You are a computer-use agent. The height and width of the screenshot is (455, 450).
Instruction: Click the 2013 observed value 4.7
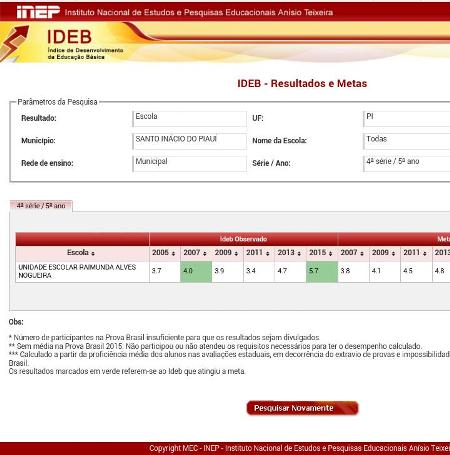tap(282, 271)
